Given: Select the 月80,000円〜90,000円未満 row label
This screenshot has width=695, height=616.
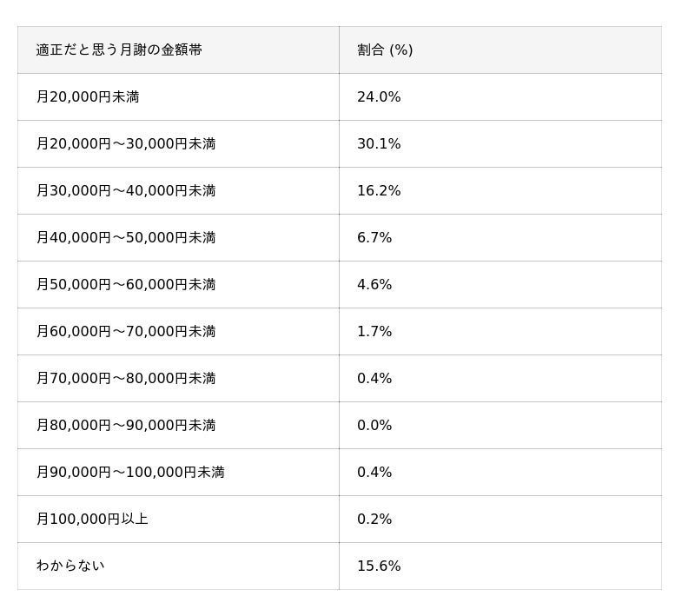Looking at the screenshot, I should pos(126,426).
